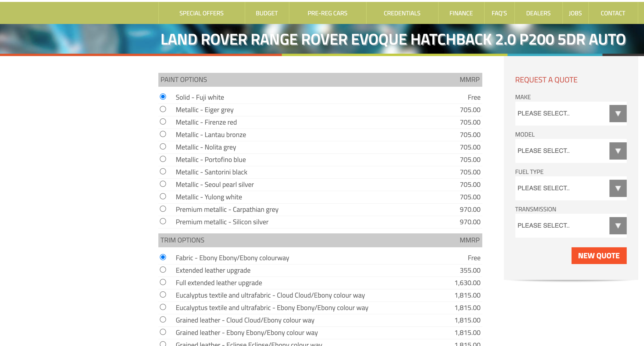
Task: Select Grained leather Ebony/Ebony trim
Action: coord(163,332)
